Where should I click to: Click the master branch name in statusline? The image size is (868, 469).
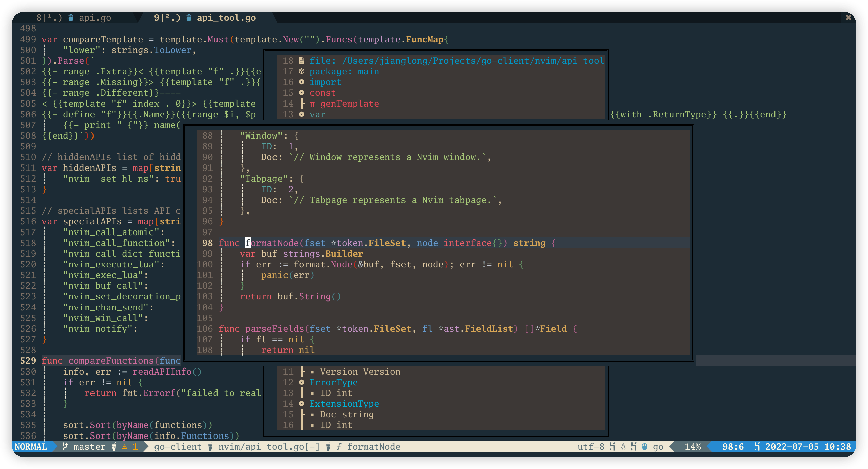[x=89, y=447]
